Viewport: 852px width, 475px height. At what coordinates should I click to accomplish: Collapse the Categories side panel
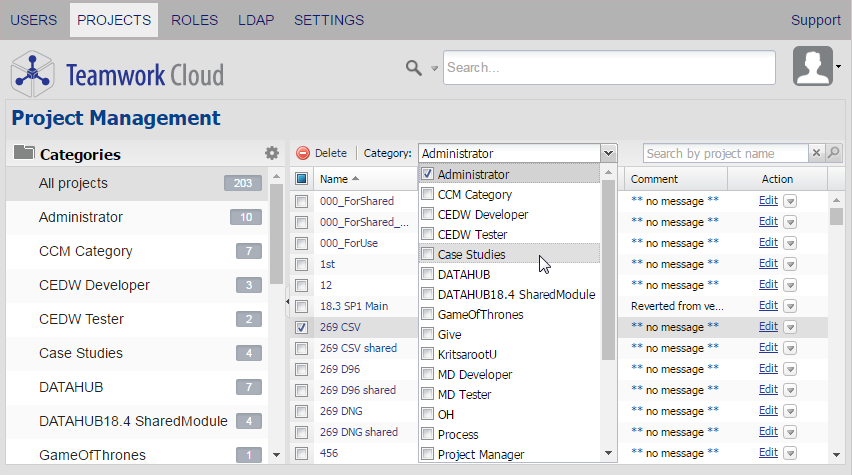point(288,300)
